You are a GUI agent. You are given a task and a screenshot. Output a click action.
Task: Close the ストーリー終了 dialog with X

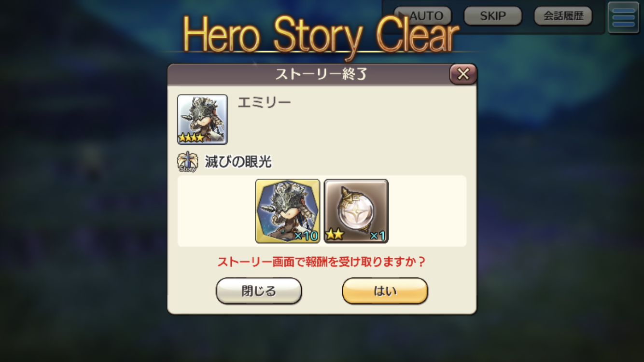tap(463, 74)
